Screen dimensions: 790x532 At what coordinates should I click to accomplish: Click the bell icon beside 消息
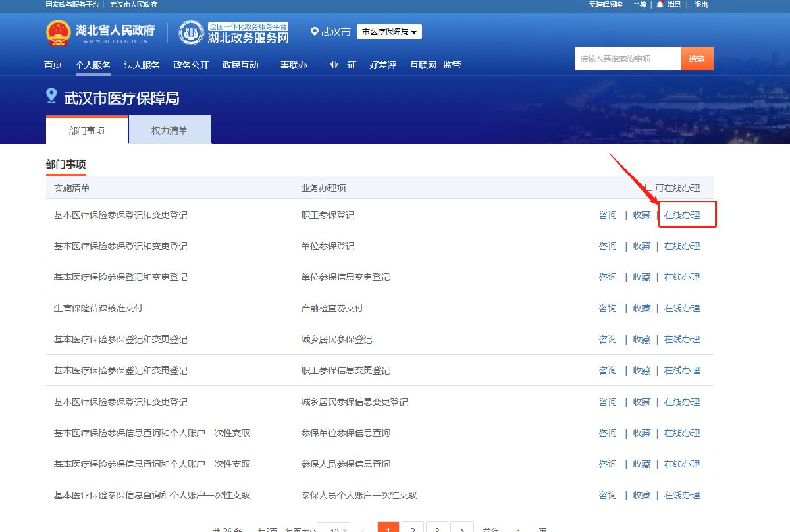(x=660, y=5)
